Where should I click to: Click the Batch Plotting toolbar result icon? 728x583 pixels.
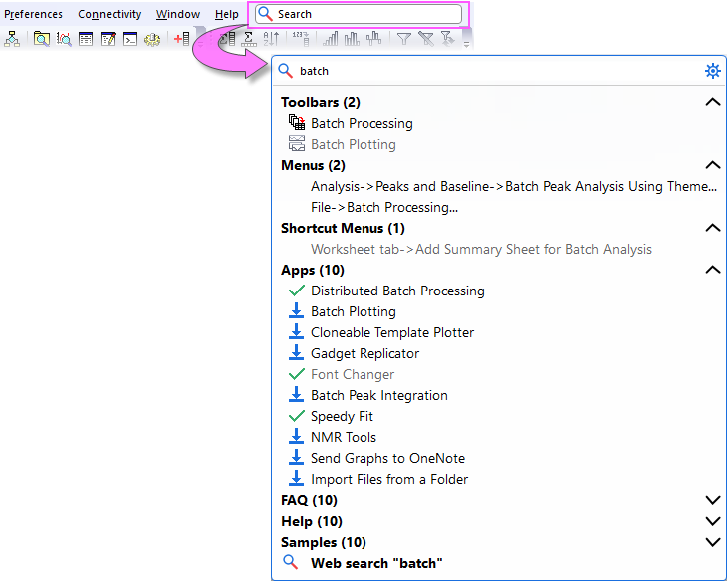point(297,144)
